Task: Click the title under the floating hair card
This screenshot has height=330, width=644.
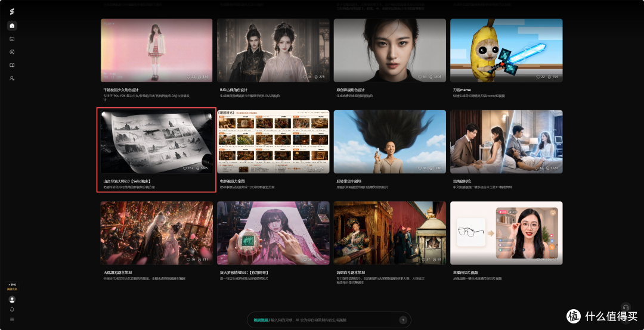Action: click(x=349, y=181)
